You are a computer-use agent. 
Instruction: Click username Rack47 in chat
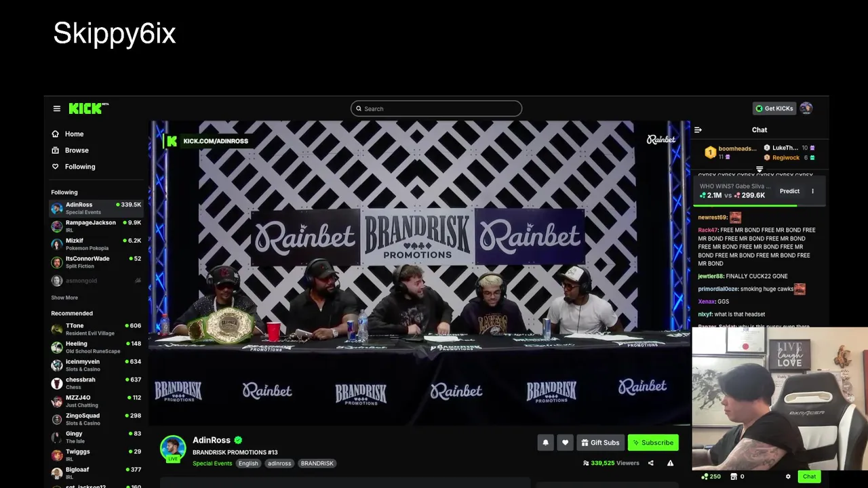(707, 230)
